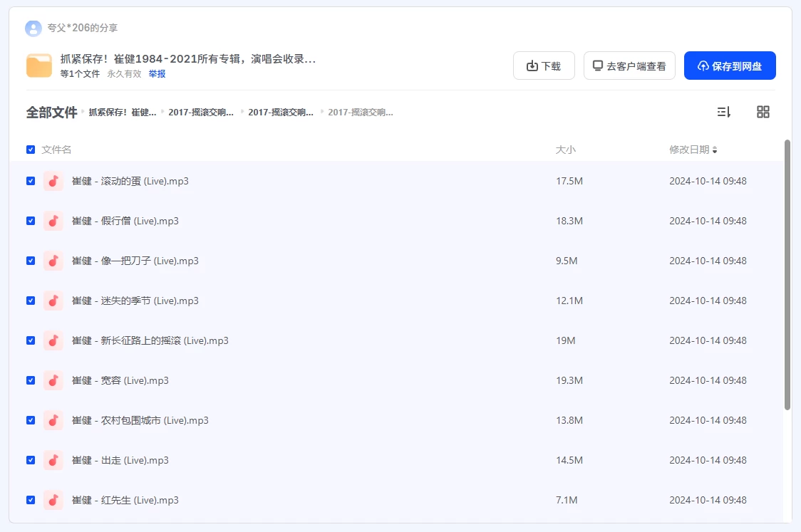The height and width of the screenshot is (532, 801).
Task: Uncheck the 出走 file checkbox
Action: coord(31,460)
